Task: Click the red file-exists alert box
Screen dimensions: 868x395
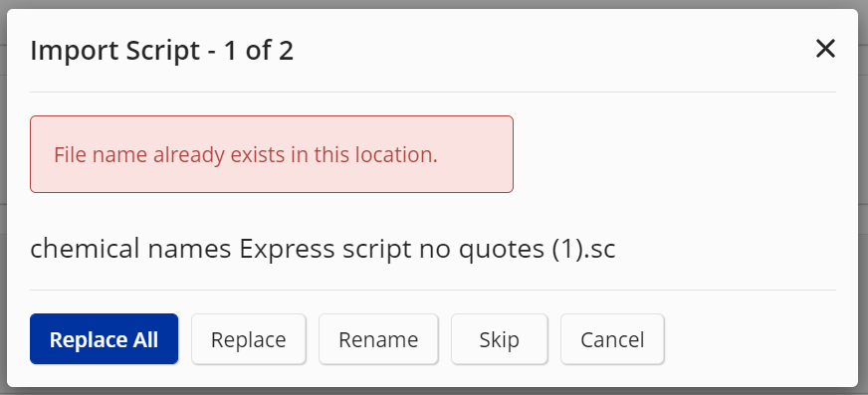Action: [271, 154]
